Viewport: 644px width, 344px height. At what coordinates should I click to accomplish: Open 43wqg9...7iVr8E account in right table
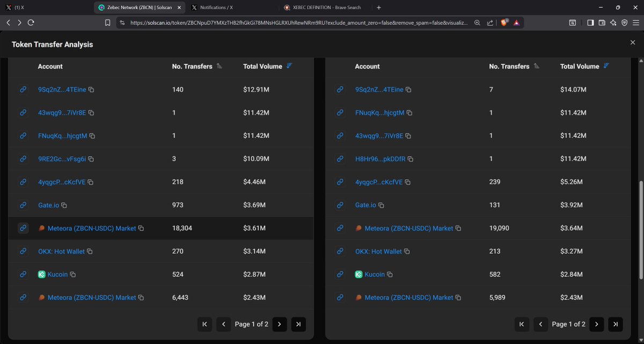[379, 136]
